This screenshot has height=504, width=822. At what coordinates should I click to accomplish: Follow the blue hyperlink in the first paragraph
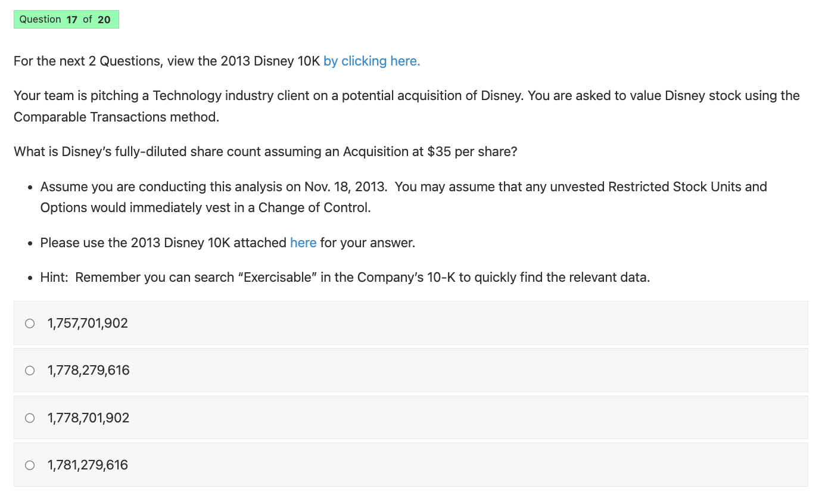pos(371,61)
